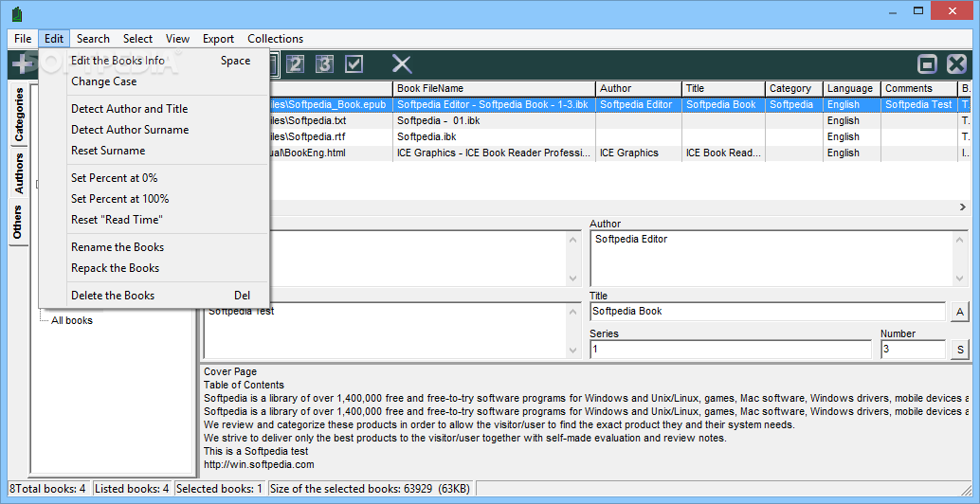Choose Reset Surname entry
980x504 pixels.
coord(154,151)
